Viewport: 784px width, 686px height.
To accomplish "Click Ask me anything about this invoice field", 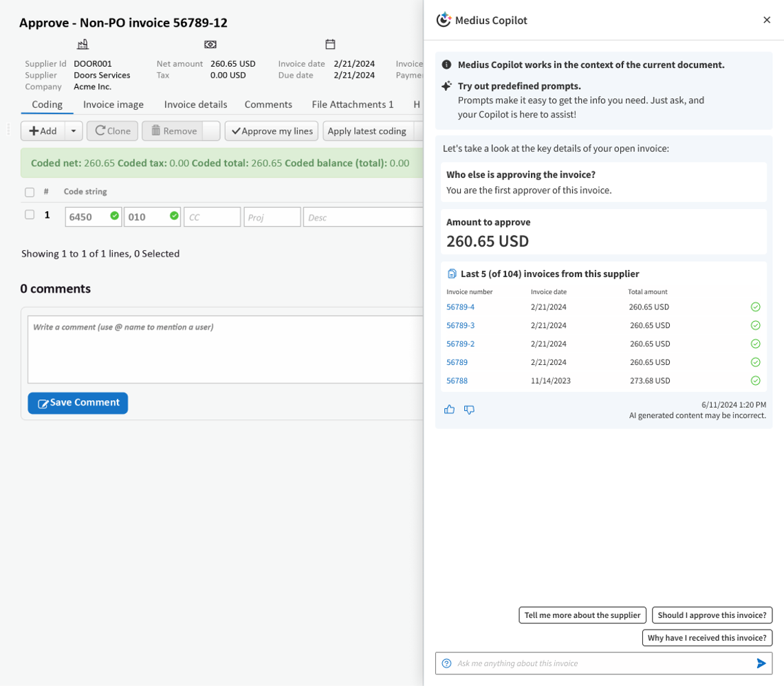I will pos(604,663).
